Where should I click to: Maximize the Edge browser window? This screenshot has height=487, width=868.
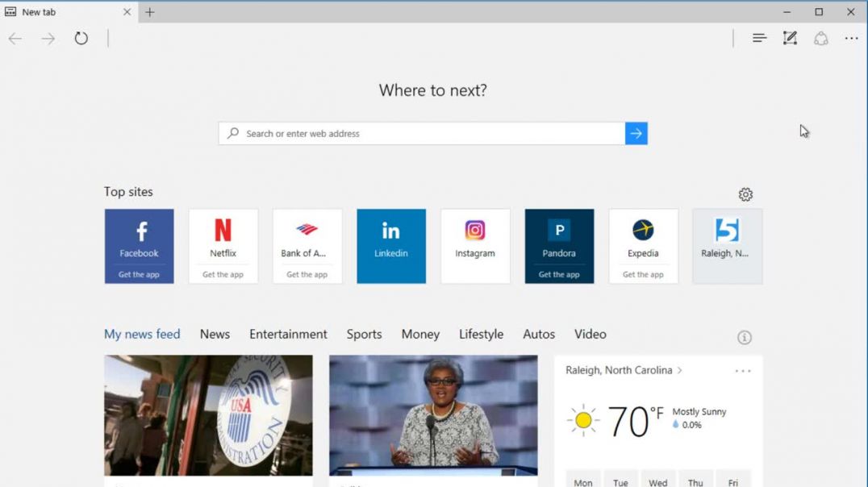point(819,11)
